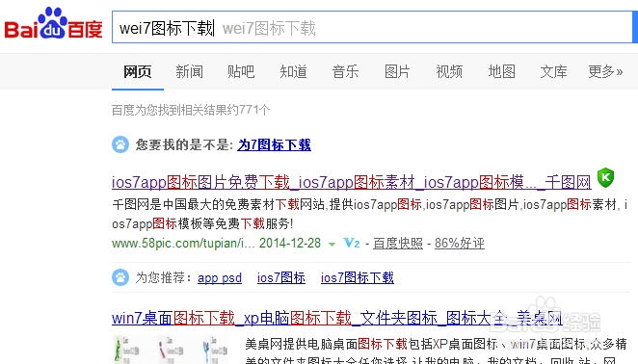The height and width of the screenshot is (364, 638).
Task: Click the 86%好评 rating link
Action: pos(460,244)
